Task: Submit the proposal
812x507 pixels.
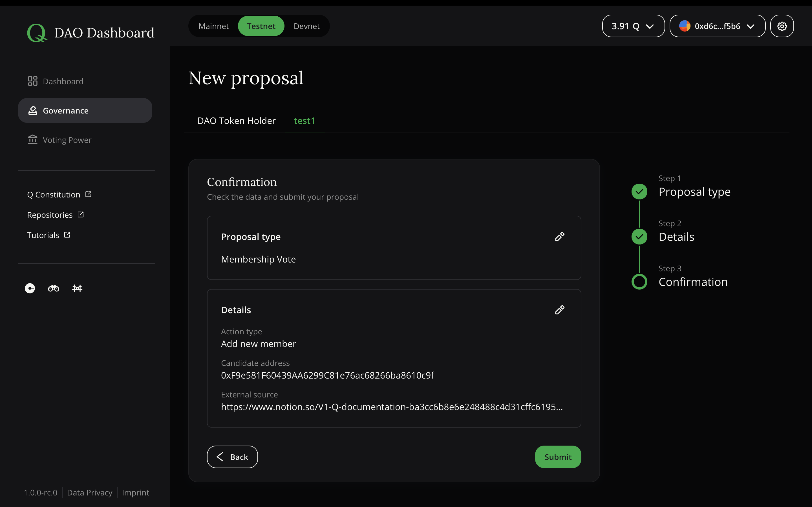Action: click(557, 457)
